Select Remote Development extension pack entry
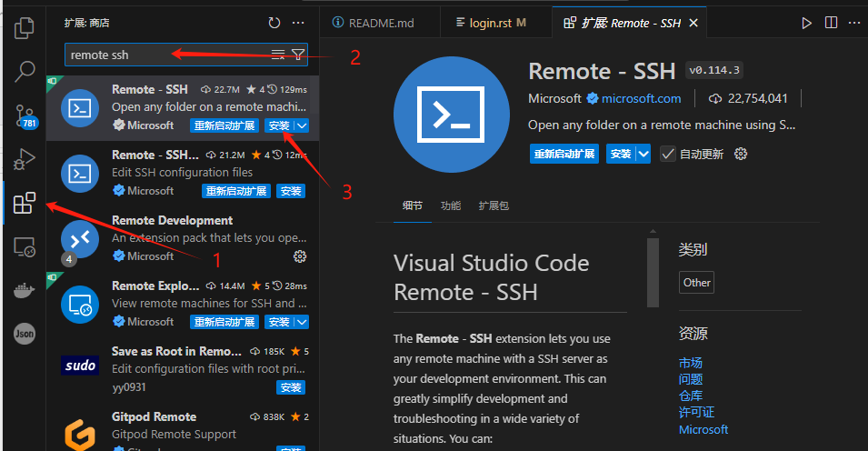Screen dimensions: 868x451 click(x=182, y=239)
